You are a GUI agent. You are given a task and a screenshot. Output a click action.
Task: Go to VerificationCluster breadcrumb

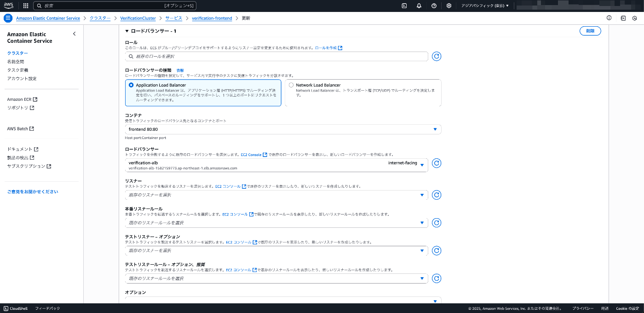[138, 18]
